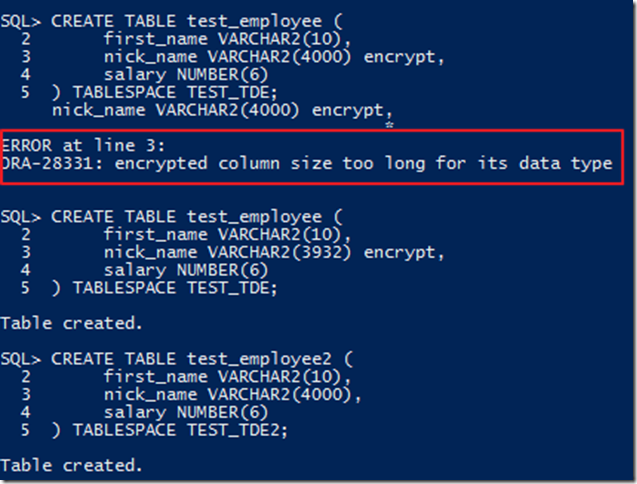The image size is (637, 484).
Task: Click the echoed nick_name line above the error
Action: pos(222,109)
